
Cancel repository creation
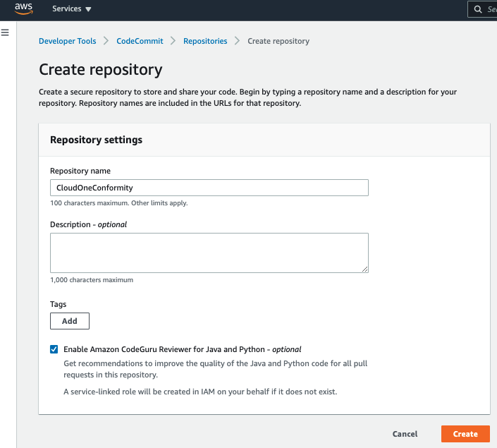(405, 434)
